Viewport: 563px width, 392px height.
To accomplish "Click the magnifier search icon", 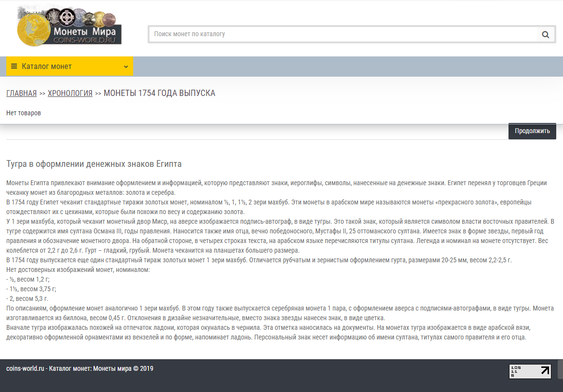I will point(546,34).
